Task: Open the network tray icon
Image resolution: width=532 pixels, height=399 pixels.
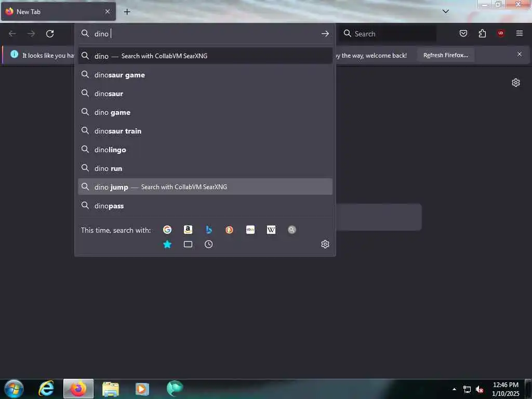Action: pyautogui.click(x=467, y=390)
